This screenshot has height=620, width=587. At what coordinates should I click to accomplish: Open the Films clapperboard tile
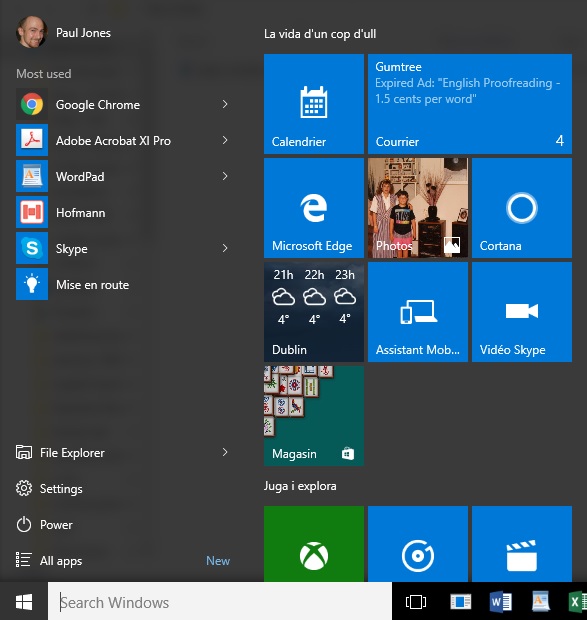click(522, 544)
